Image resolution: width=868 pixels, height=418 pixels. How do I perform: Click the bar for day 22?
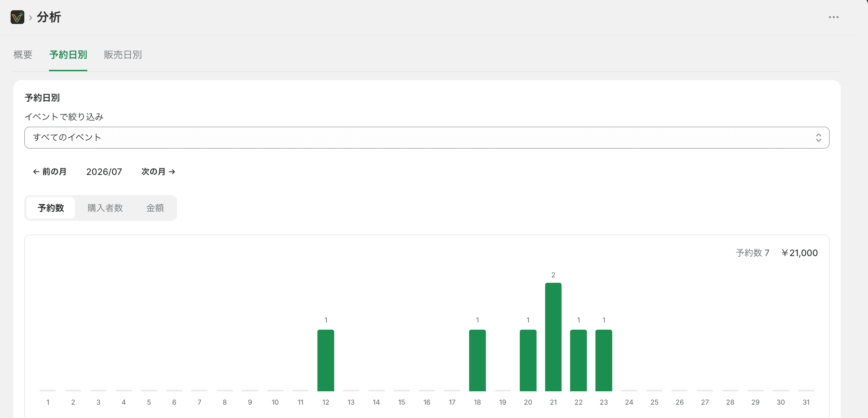(x=578, y=360)
